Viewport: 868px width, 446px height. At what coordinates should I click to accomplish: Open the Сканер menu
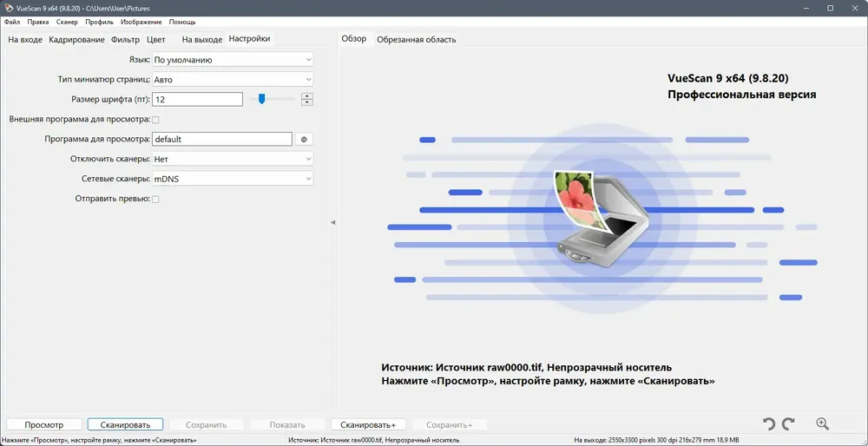[x=67, y=23]
